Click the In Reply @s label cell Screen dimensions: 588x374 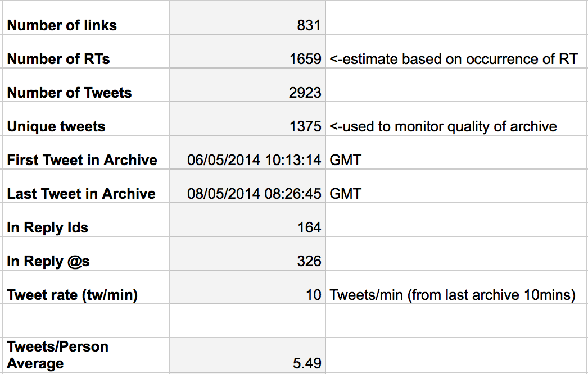pos(86,254)
